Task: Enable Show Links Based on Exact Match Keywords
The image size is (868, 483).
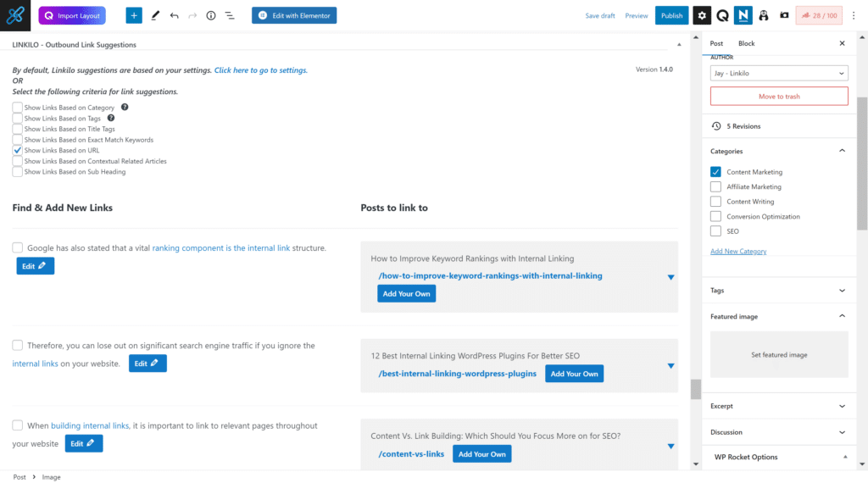Action: pyautogui.click(x=17, y=140)
